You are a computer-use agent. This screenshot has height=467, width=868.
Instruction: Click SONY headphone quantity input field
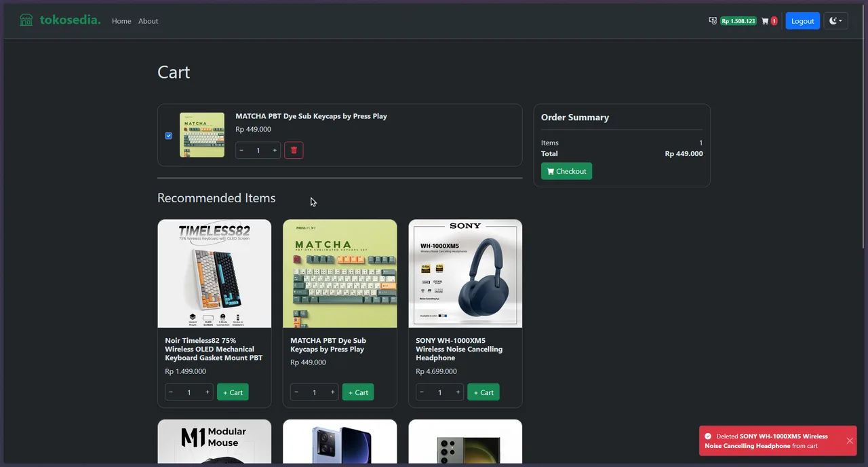click(440, 392)
